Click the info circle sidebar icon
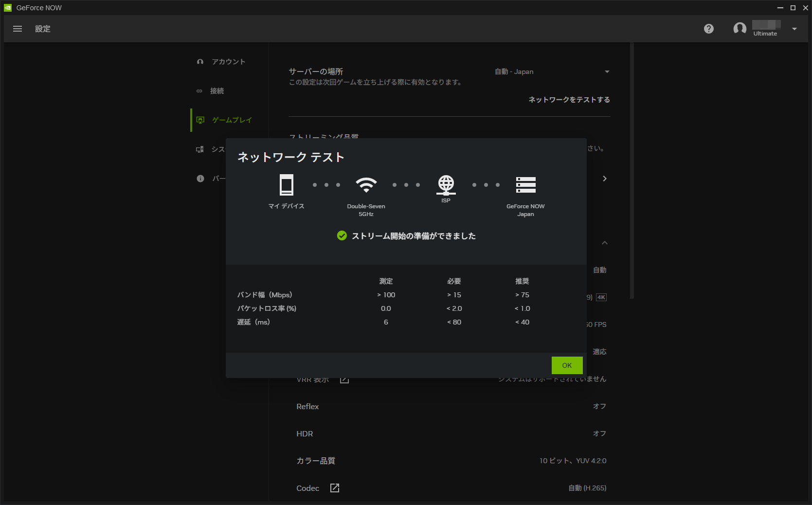812x505 pixels. (200, 179)
